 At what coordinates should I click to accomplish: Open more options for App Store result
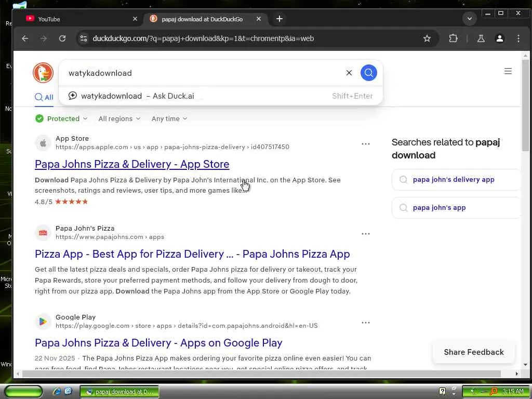pyautogui.click(x=365, y=144)
